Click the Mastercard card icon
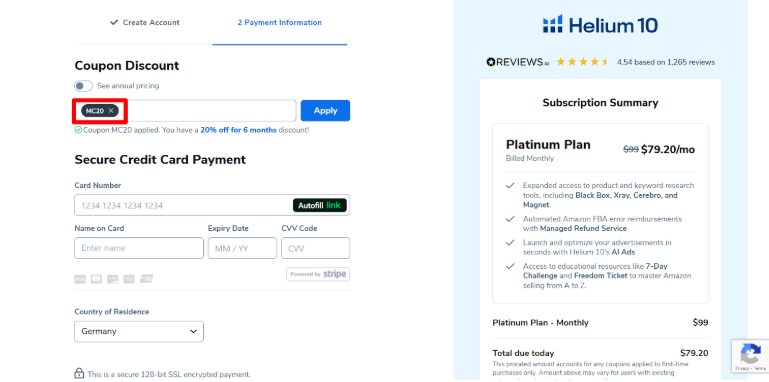Viewport: 769px width, 382px height. pyautogui.click(x=97, y=279)
